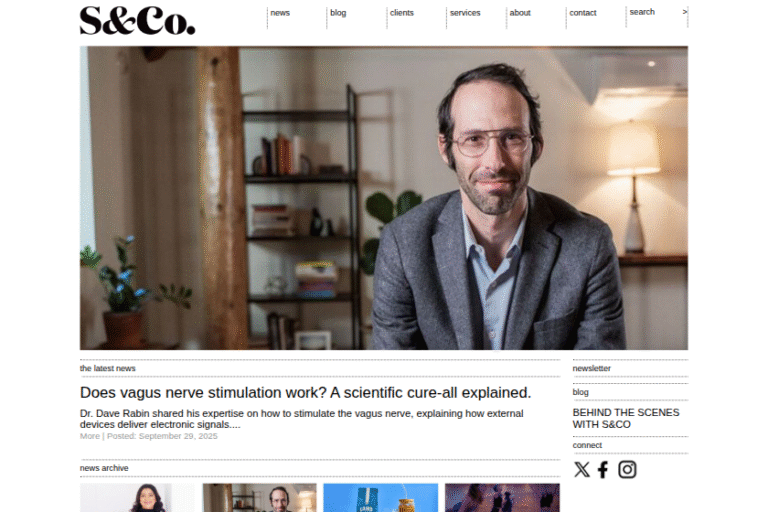Open the about page

pyautogui.click(x=520, y=13)
